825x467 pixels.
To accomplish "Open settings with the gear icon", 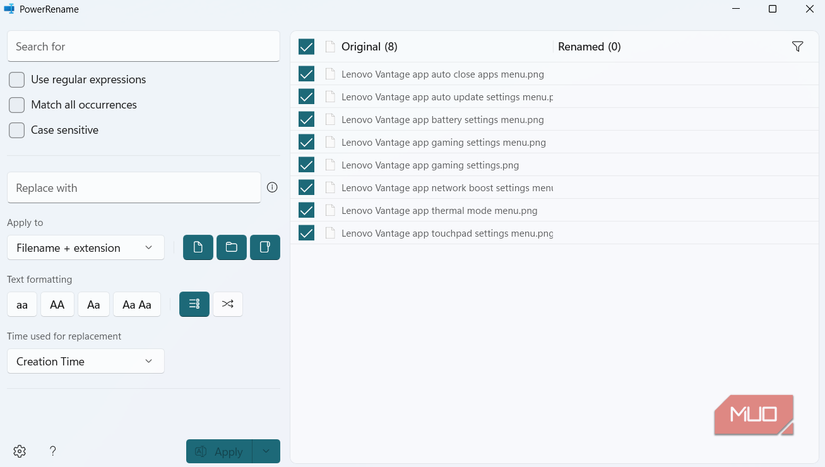I will 19,451.
